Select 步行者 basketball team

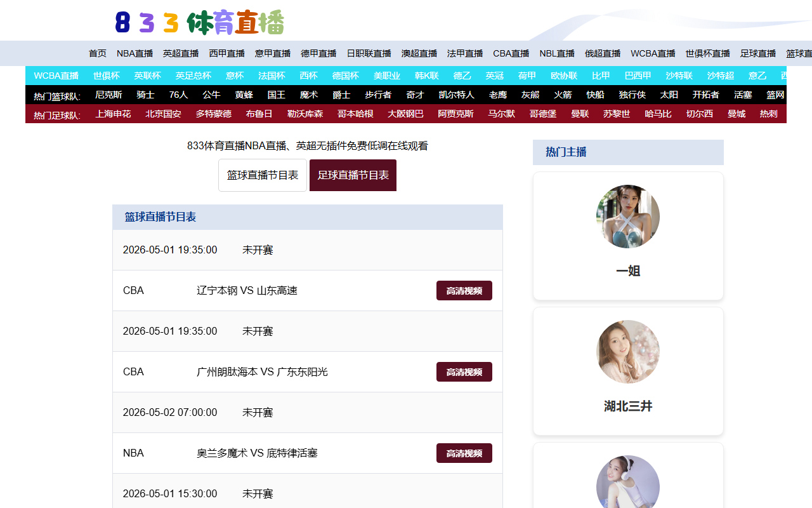[x=378, y=95]
